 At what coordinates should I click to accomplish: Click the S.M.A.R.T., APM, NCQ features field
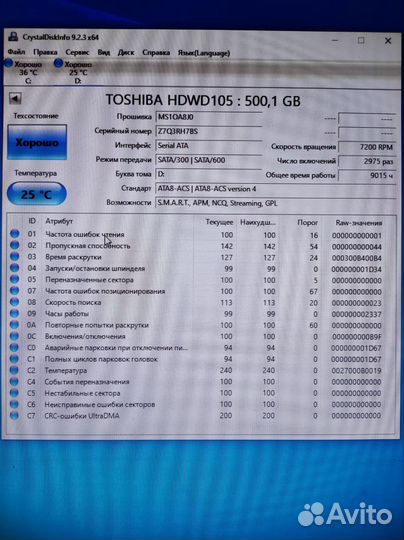point(276,203)
